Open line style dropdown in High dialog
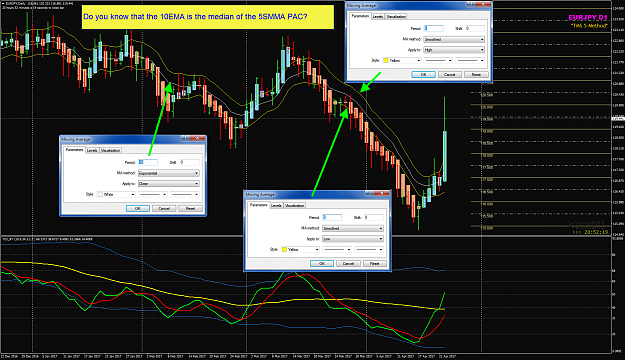 point(438,60)
